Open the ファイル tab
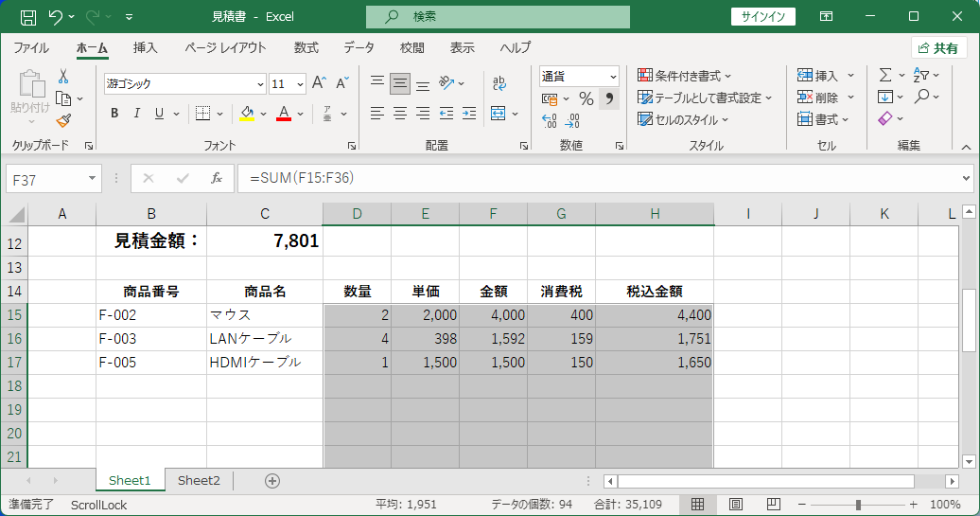980x516 pixels. click(31, 48)
